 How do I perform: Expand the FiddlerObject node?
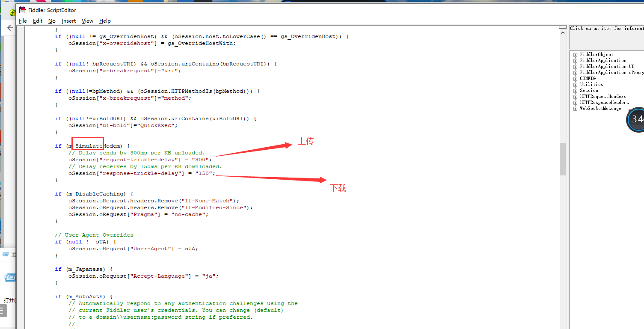pyautogui.click(x=576, y=55)
